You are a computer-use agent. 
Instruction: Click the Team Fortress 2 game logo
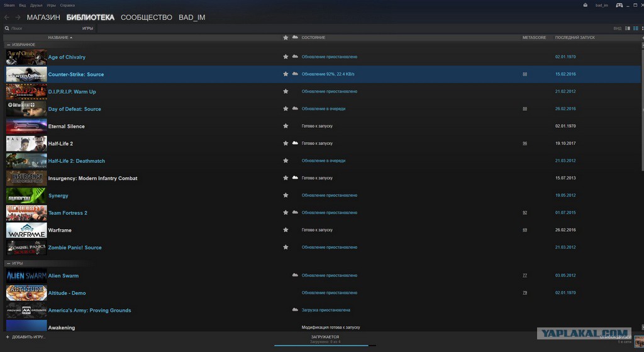pyautogui.click(x=26, y=213)
